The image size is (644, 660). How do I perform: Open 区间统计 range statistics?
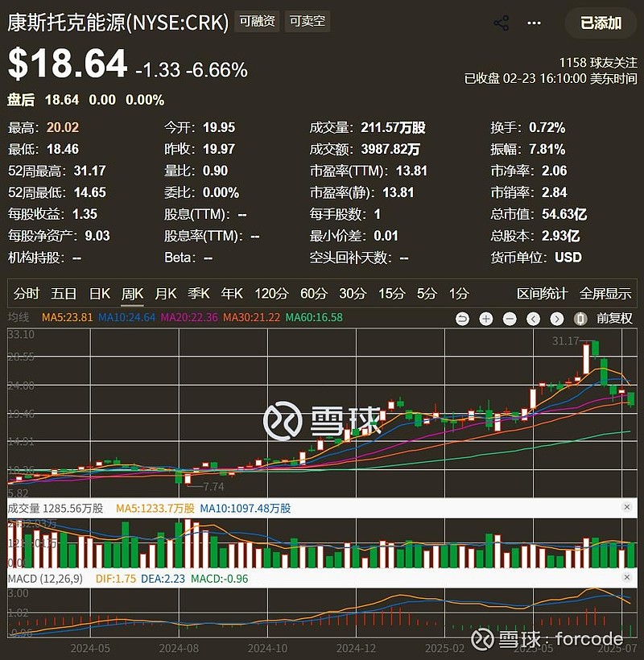point(542,294)
